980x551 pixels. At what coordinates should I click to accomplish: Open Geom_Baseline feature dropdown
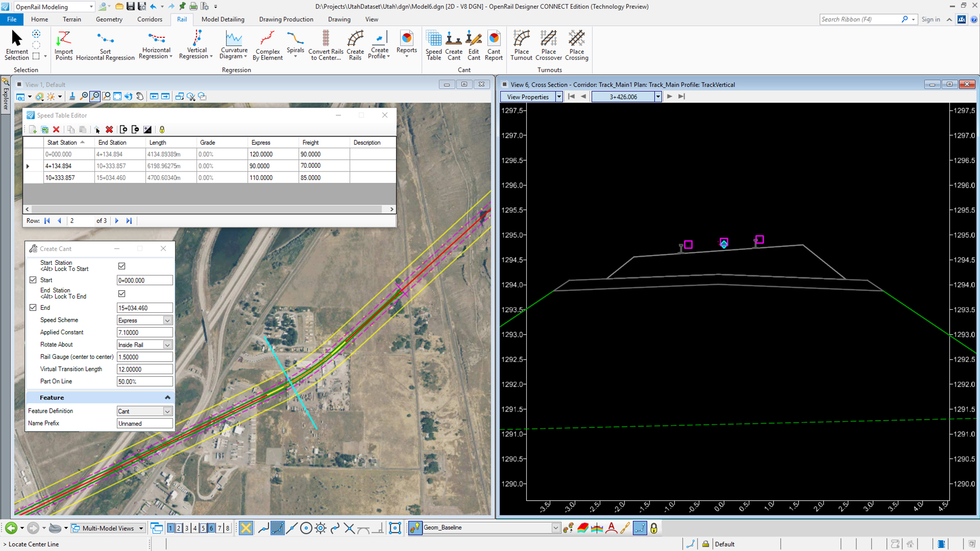click(556, 528)
